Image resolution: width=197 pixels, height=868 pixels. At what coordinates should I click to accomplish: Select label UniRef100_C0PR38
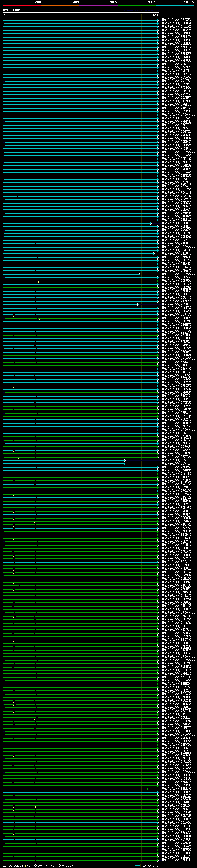pos(176,40)
